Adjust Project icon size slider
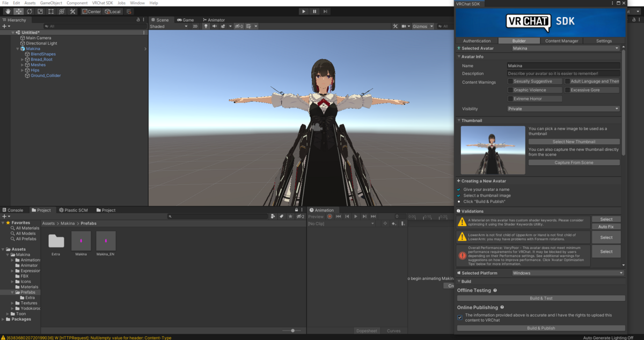 coord(292,331)
